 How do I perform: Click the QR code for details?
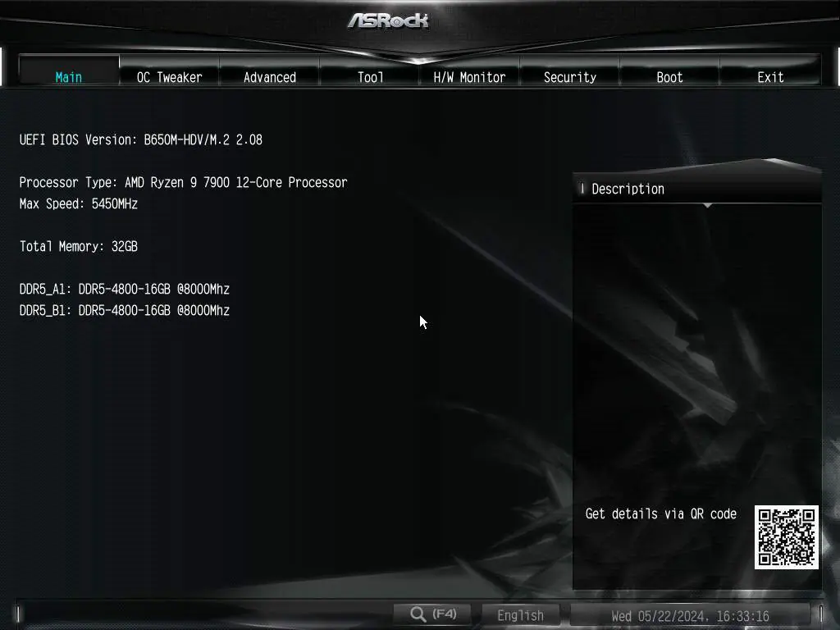pyautogui.click(x=786, y=539)
